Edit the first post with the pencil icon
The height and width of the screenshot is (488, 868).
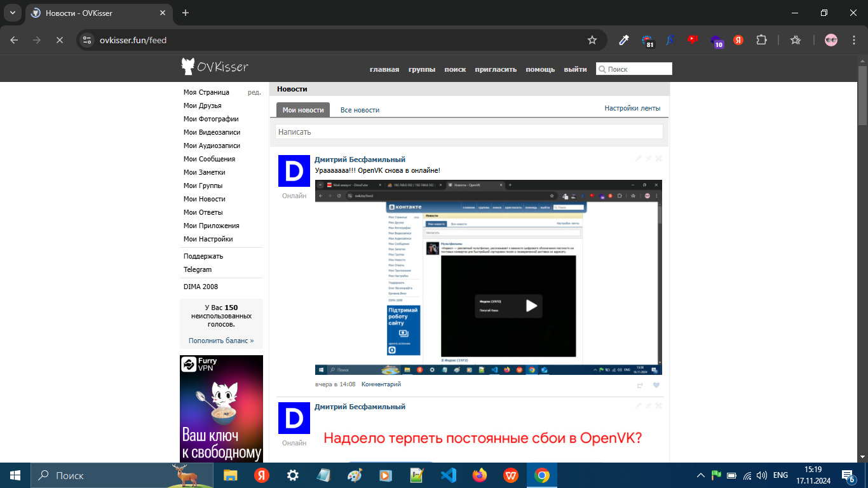[x=638, y=158]
